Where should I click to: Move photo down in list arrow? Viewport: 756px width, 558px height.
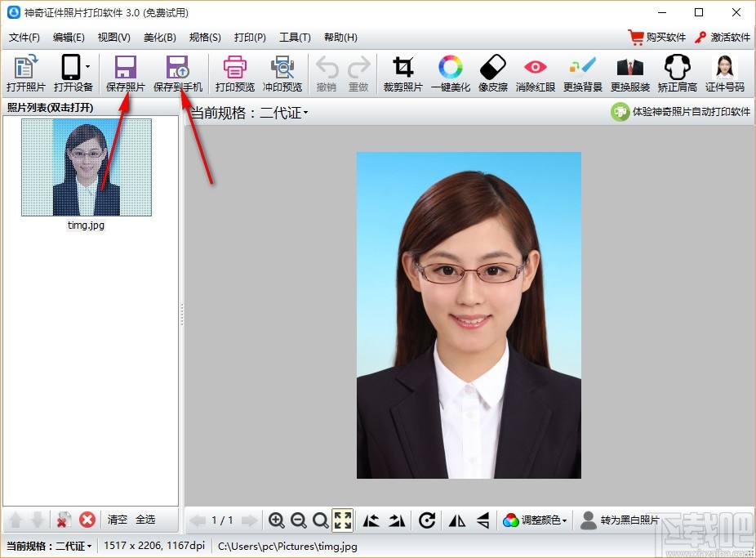coord(37,520)
